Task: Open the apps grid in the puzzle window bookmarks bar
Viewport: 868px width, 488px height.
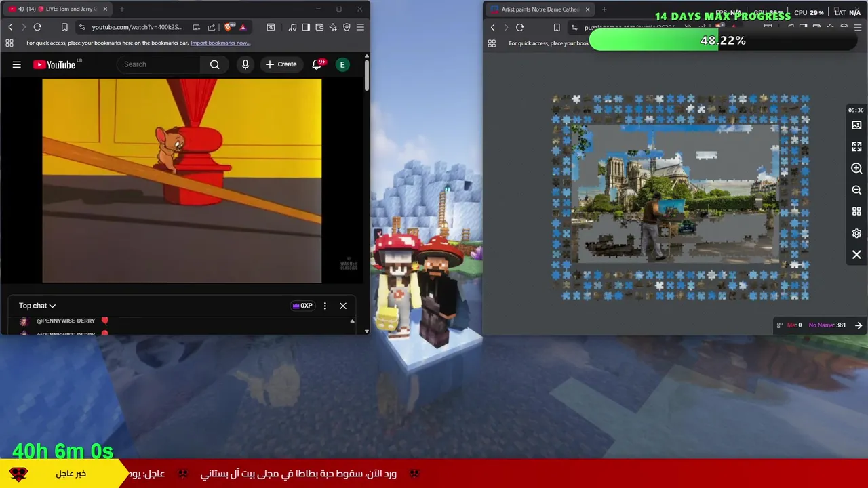Action: click(x=492, y=43)
